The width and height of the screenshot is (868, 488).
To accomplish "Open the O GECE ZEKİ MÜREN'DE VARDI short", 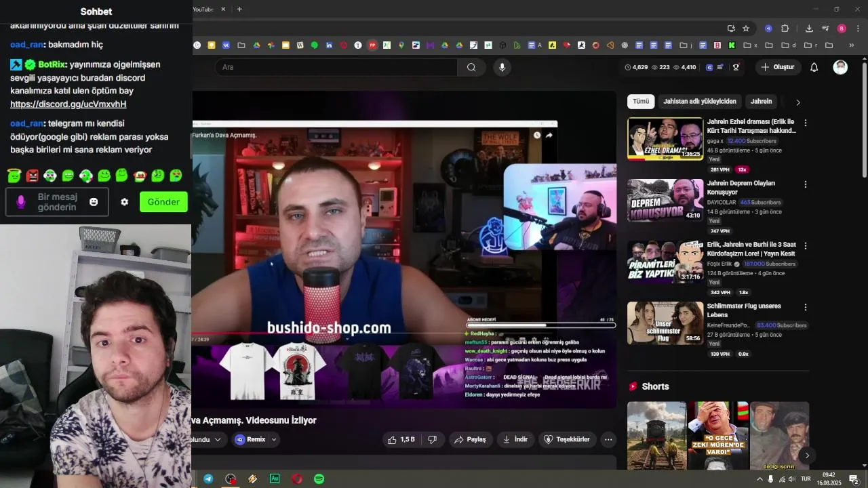I will click(718, 435).
